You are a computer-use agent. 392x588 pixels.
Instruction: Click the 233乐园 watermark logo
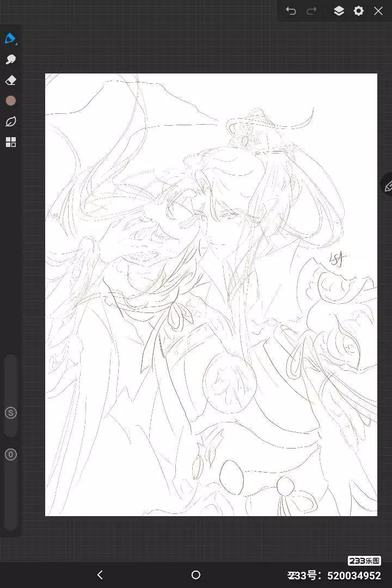(x=364, y=561)
